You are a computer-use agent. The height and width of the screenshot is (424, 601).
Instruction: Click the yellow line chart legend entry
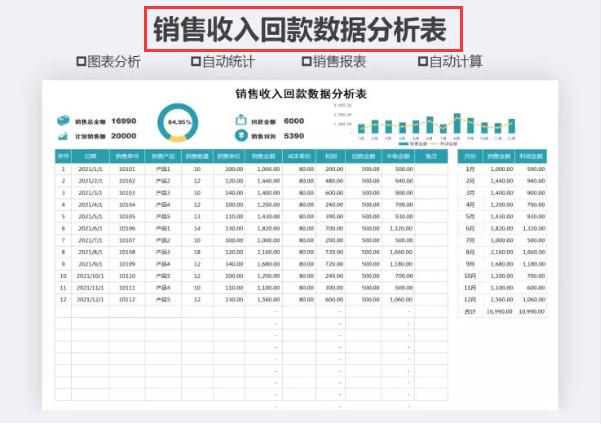[x=443, y=144]
